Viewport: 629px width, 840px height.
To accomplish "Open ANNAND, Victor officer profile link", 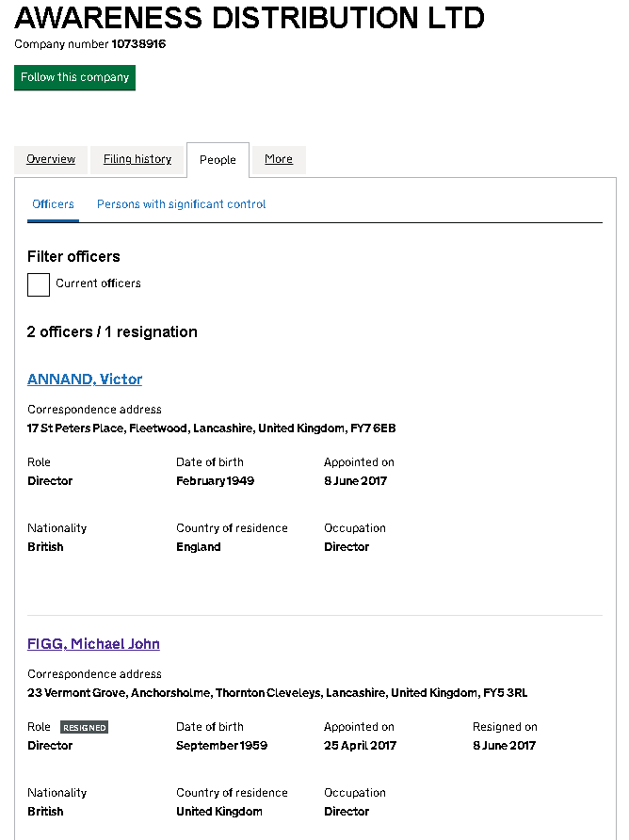I will 85,380.
